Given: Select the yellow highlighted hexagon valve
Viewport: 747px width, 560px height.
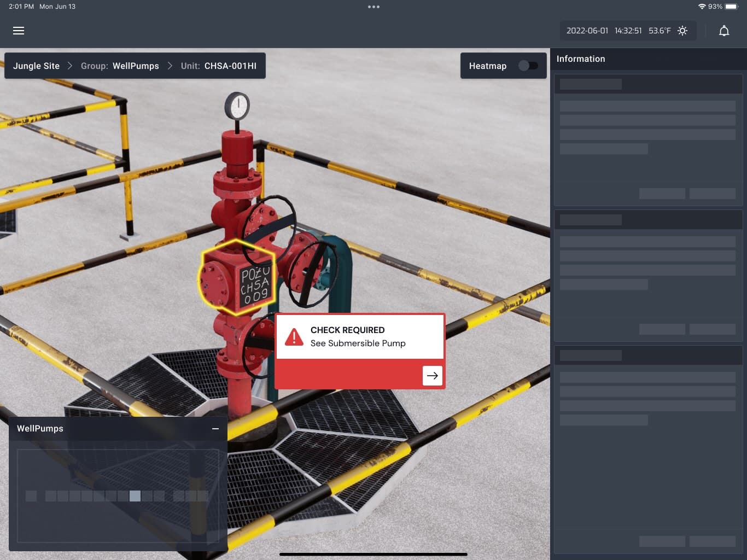Looking at the screenshot, I should 236,277.
